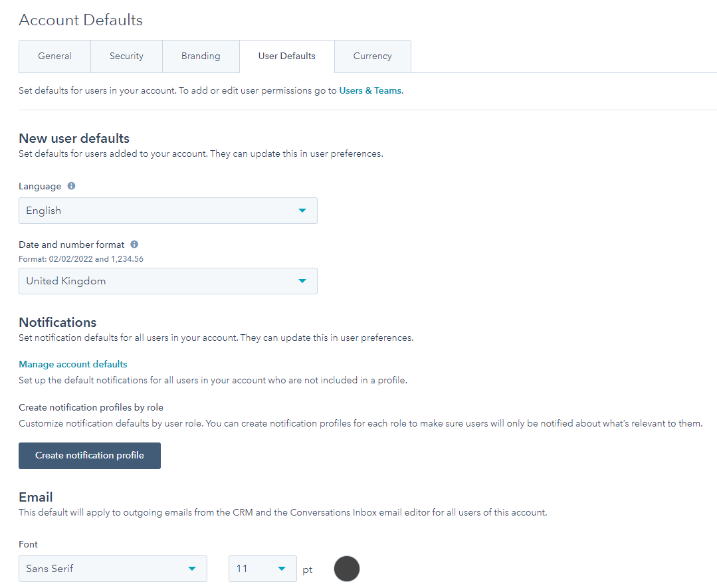Viewport: 717px width, 588px height.
Task: Click Create notification profile button
Action: point(90,455)
